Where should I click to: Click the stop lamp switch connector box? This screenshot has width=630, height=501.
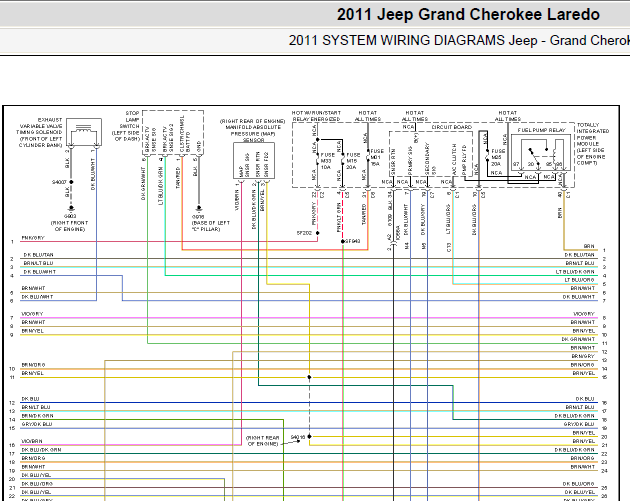(x=174, y=147)
